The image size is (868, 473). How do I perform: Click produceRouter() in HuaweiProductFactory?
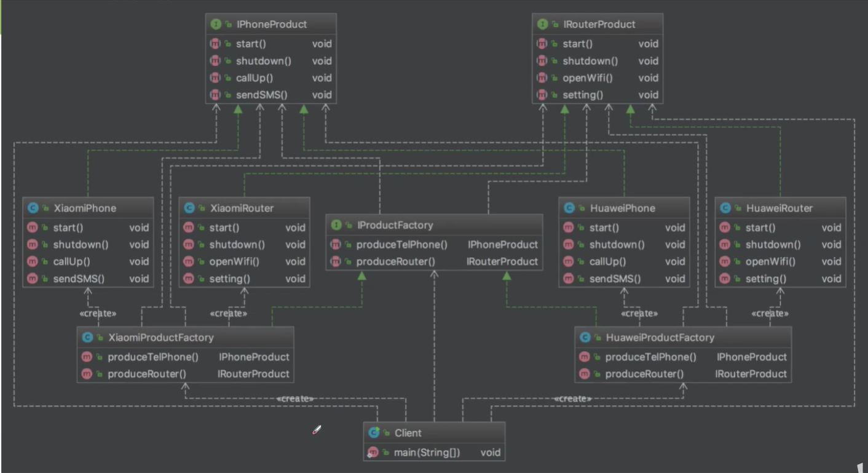click(644, 374)
